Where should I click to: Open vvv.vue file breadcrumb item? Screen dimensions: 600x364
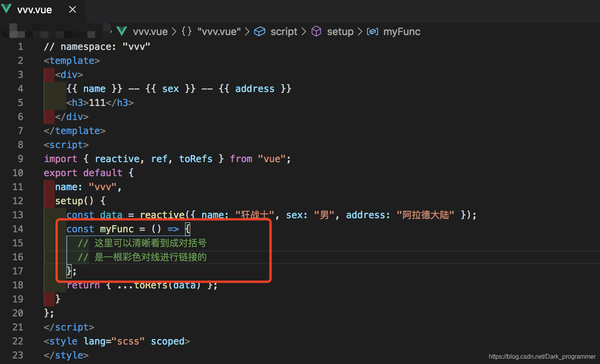pos(150,32)
